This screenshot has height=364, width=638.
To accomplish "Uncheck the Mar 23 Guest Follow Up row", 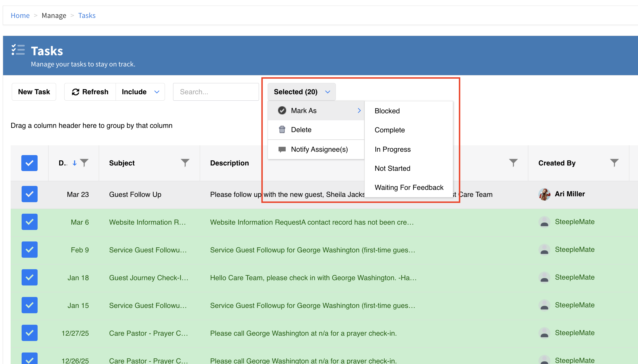I will 29,194.
